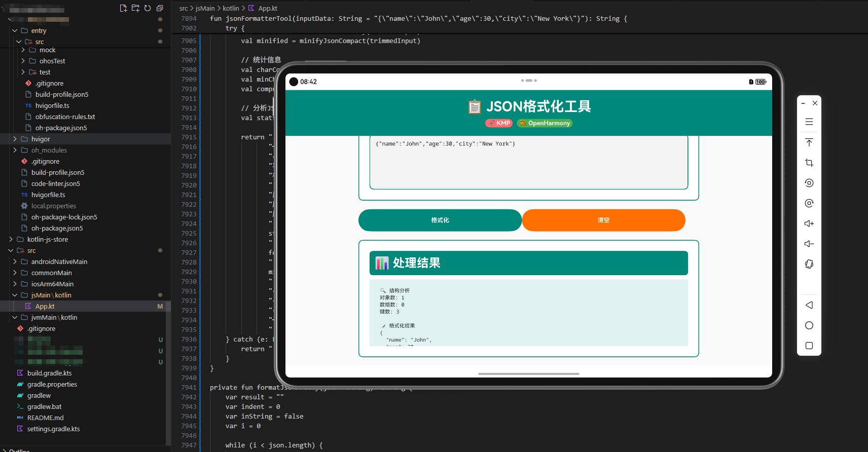868x452 pixels.
Task: Click line number 7941 in gutter
Action: click(189, 387)
